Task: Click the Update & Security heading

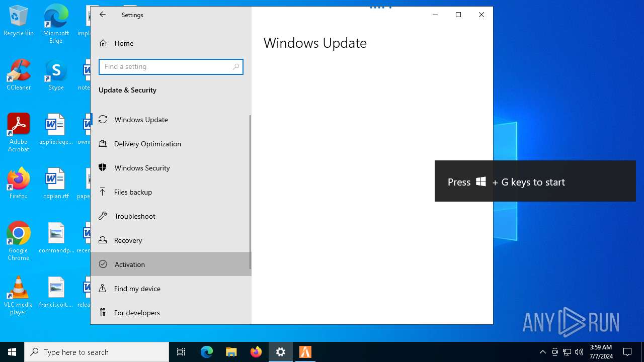Action: [x=127, y=90]
